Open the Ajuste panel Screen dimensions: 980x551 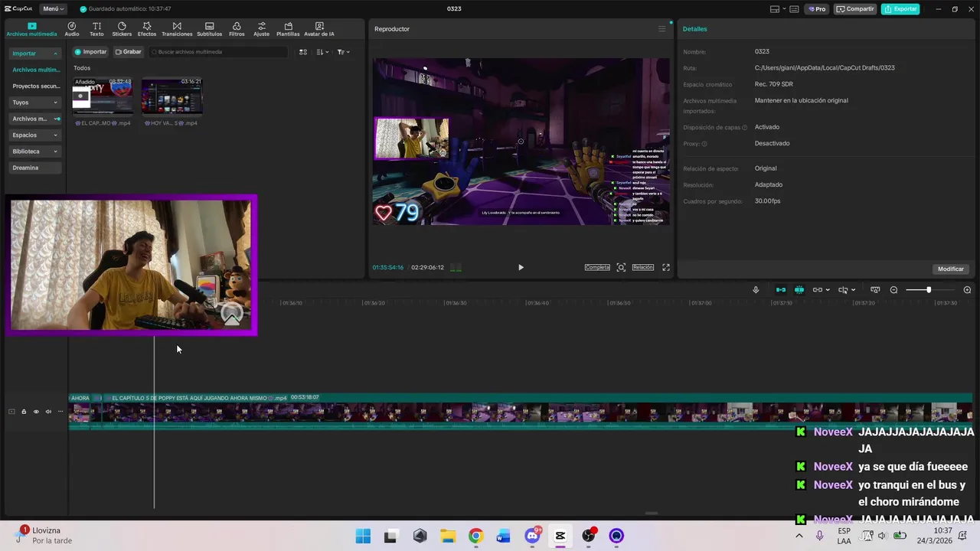pos(262,29)
